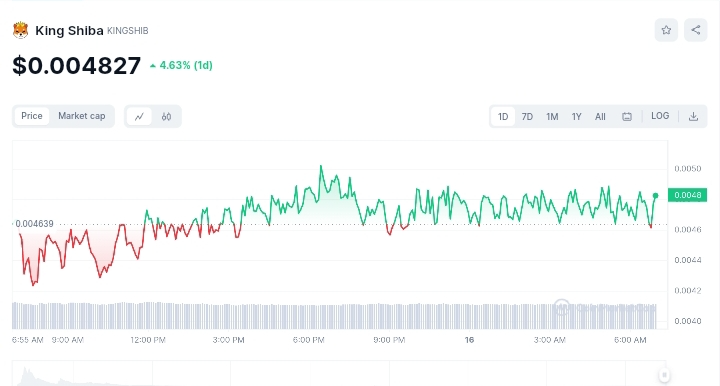
Task: Download chart data icon
Action: coord(693,117)
